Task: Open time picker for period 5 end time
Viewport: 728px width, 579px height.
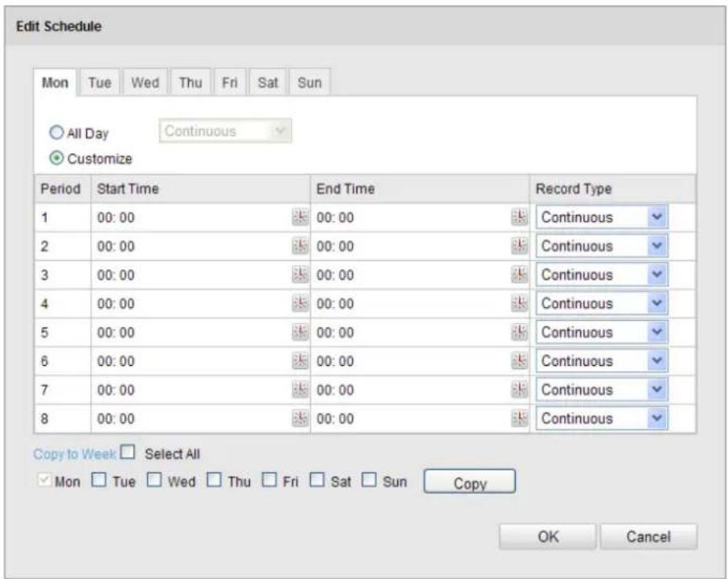Action: pyautogui.click(x=519, y=332)
